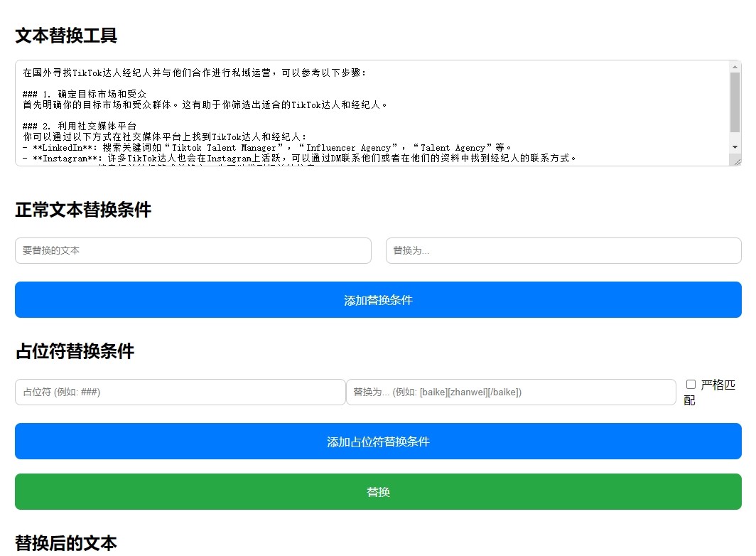
Task: Click the textarea vertical scrollbar thumb
Action: point(735,102)
